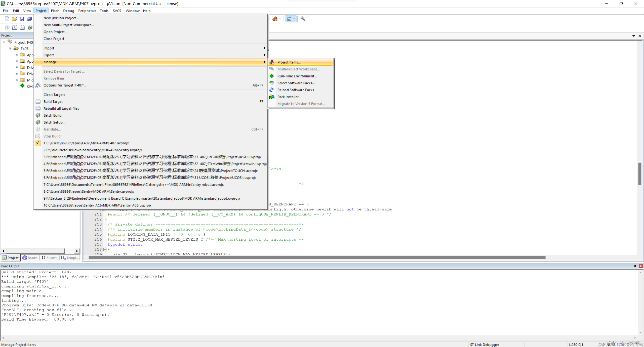644x347 pixels.
Task: Click the wrench Configuration toolbar icon
Action: click(303, 19)
